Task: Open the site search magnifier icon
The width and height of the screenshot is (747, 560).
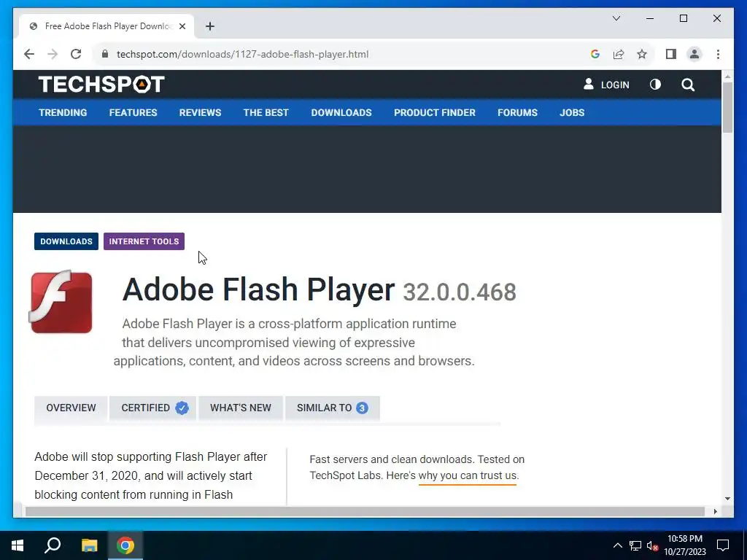Action: (687, 85)
